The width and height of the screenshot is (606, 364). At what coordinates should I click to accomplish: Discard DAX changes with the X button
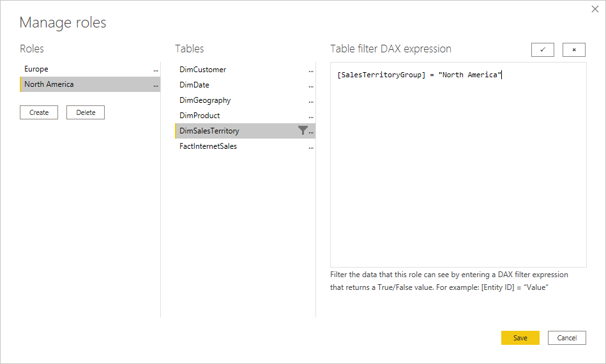[574, 50]
